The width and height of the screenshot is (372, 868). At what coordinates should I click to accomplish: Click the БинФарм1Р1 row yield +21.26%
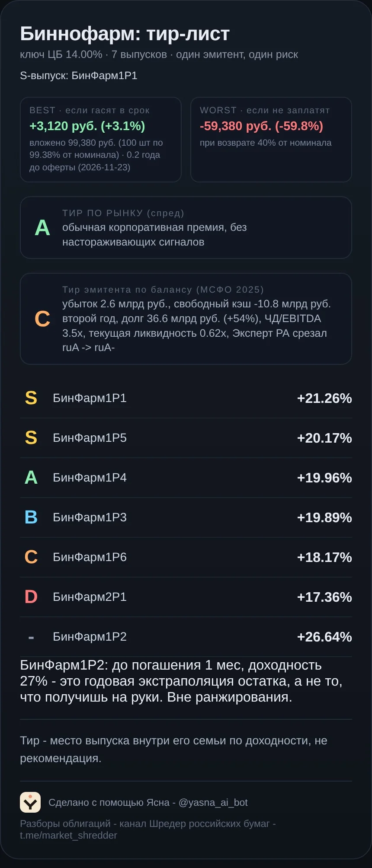324,398
